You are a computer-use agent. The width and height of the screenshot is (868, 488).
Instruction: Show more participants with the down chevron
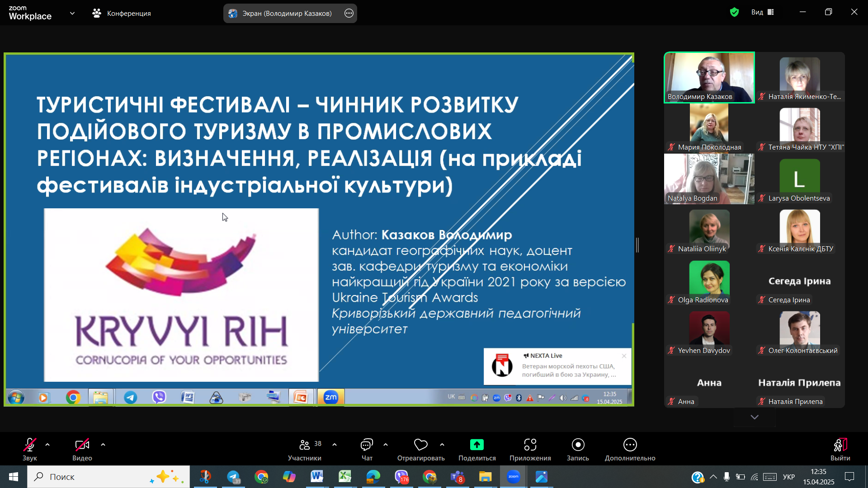754,417
